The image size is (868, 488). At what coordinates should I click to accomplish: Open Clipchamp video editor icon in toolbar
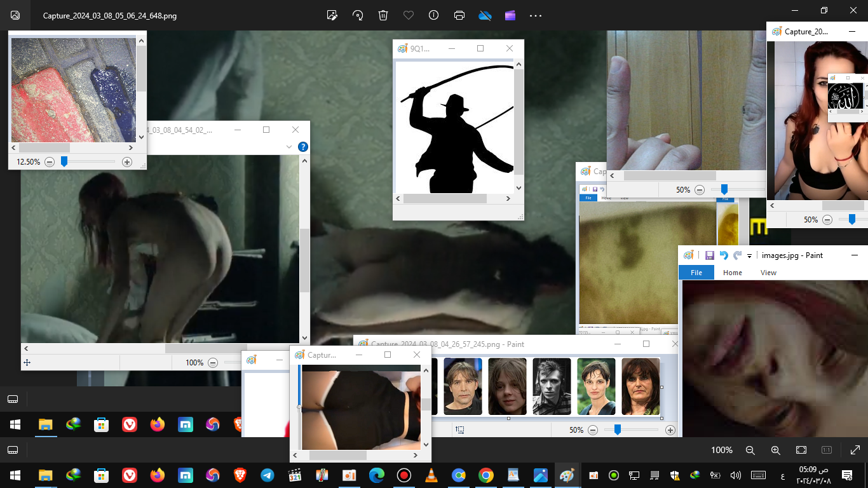click(x=510, y=15)
